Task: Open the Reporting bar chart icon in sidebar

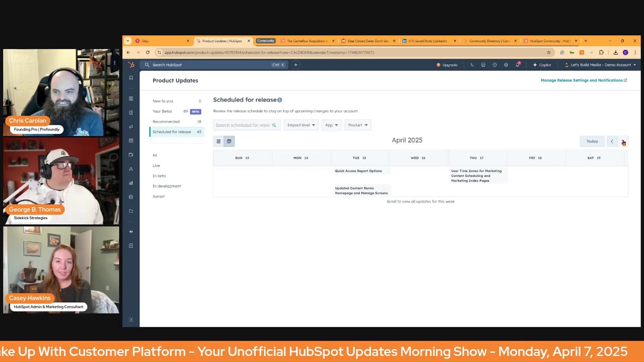Action: click(131, 183)
